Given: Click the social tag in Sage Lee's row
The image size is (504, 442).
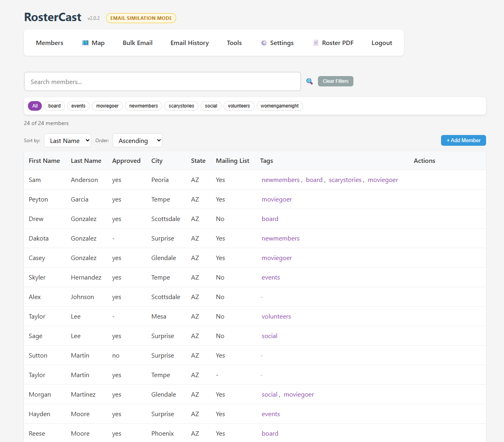Looking at the screenshot, I should [x=270, y=336].
